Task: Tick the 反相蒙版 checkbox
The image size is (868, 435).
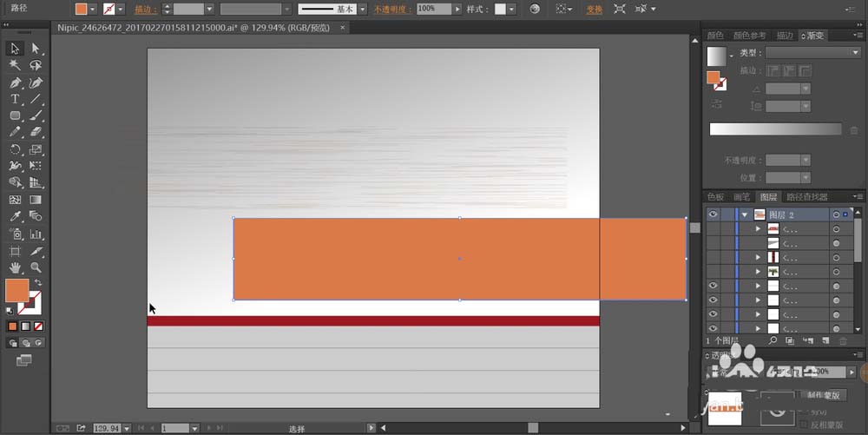Action: (x=805, y=425)
